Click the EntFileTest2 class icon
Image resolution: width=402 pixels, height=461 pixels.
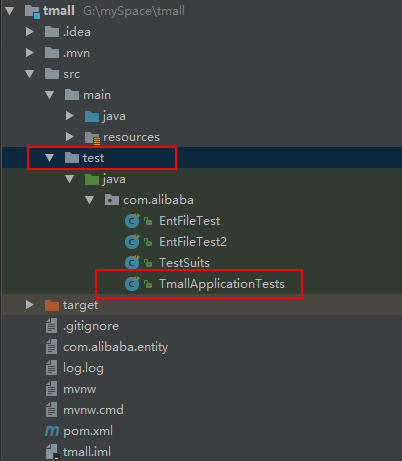coord(132,242)
